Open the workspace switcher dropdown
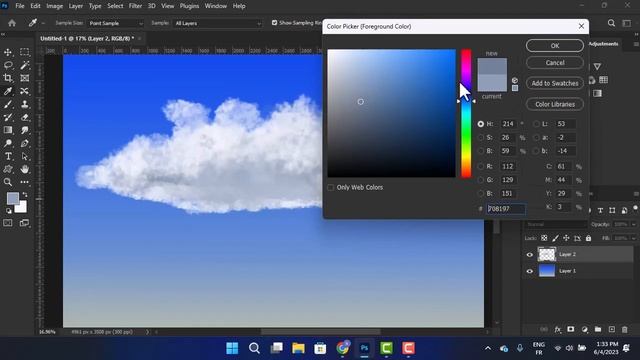 [x=627, y=23]
